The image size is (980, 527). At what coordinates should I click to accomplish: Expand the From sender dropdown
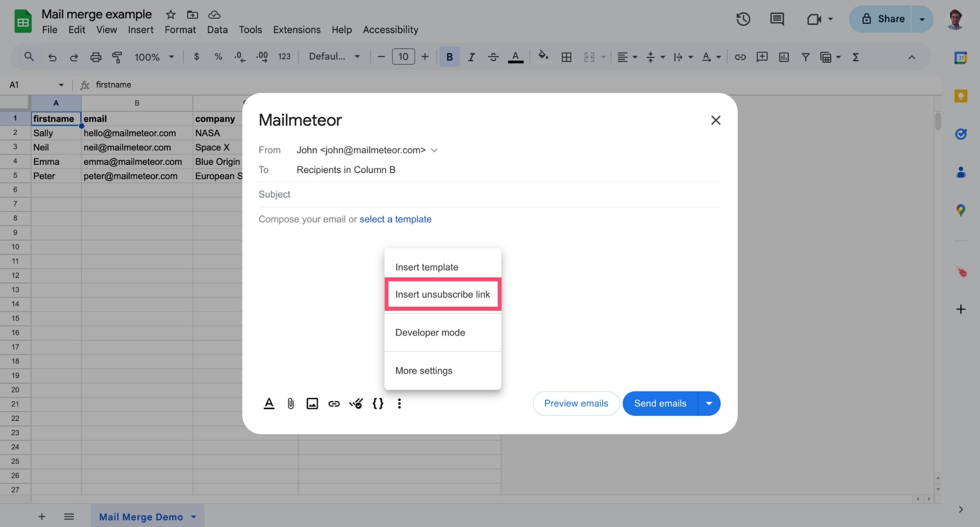point(434,150)
